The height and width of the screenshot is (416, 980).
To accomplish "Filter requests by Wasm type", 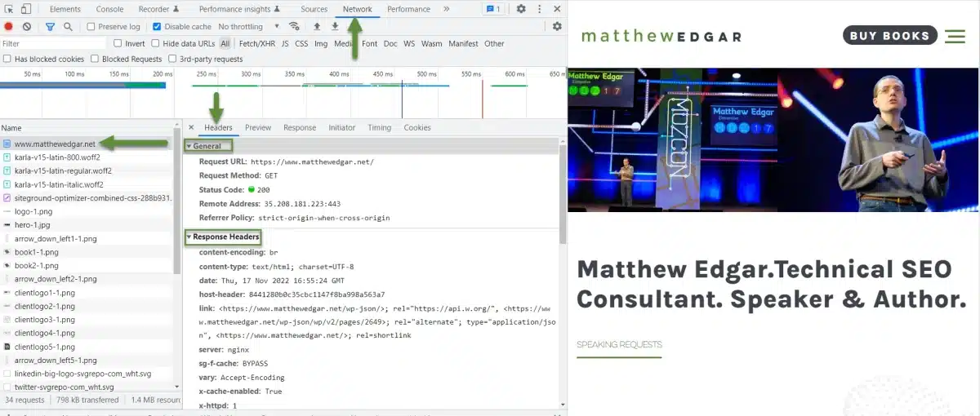I will 432,43.
